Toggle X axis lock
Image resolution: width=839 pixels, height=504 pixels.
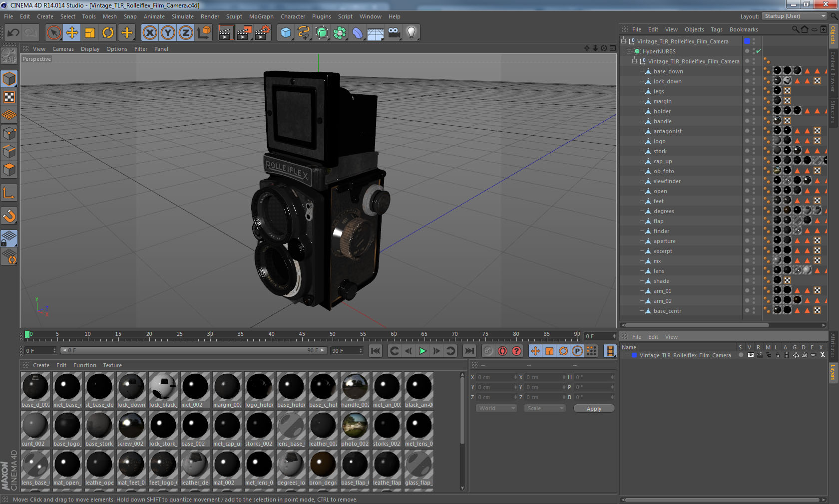point(150,33)
